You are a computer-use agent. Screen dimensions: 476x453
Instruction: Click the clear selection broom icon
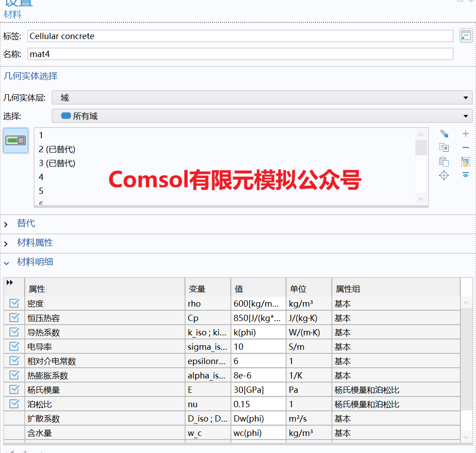click(x=465, y=162)
